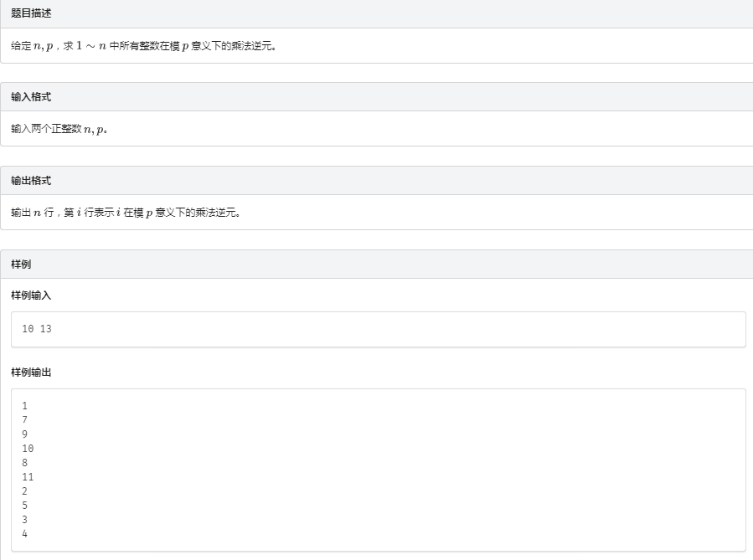Click the output format sentence starting with 输出
This screenshot has height=560, width=753.
click(126, 213)
